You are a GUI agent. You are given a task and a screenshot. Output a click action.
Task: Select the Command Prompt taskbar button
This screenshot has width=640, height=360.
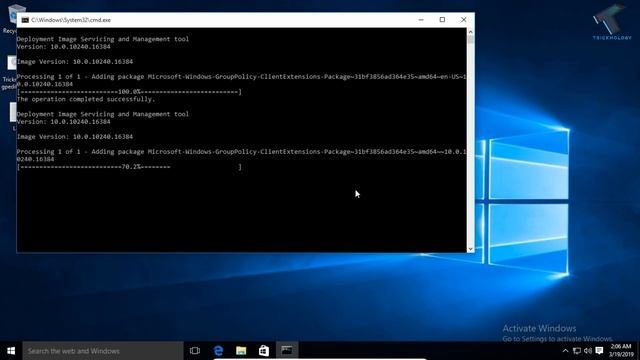[287, 351]
